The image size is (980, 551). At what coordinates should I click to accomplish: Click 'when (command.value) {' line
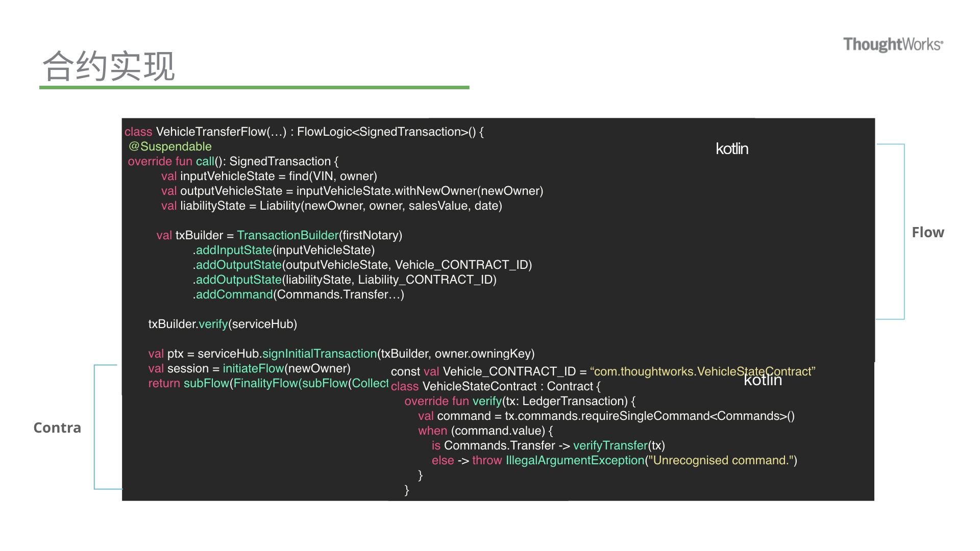(485, 431)
